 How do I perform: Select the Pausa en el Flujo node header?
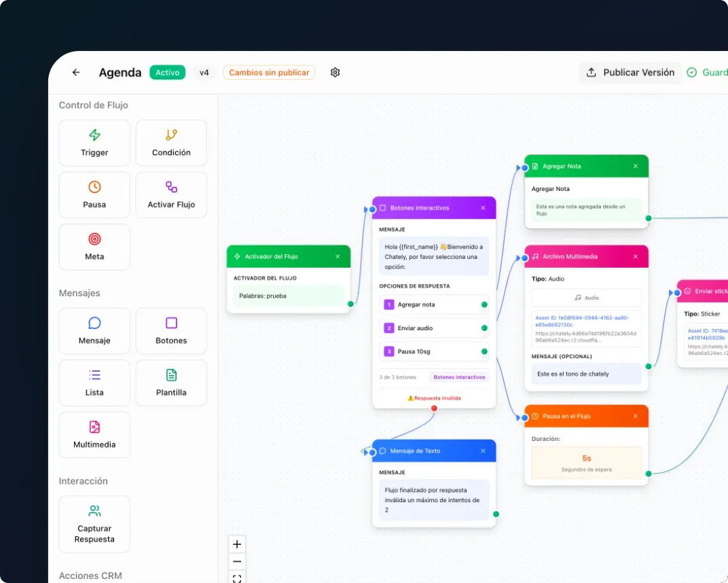pos(586,417)
